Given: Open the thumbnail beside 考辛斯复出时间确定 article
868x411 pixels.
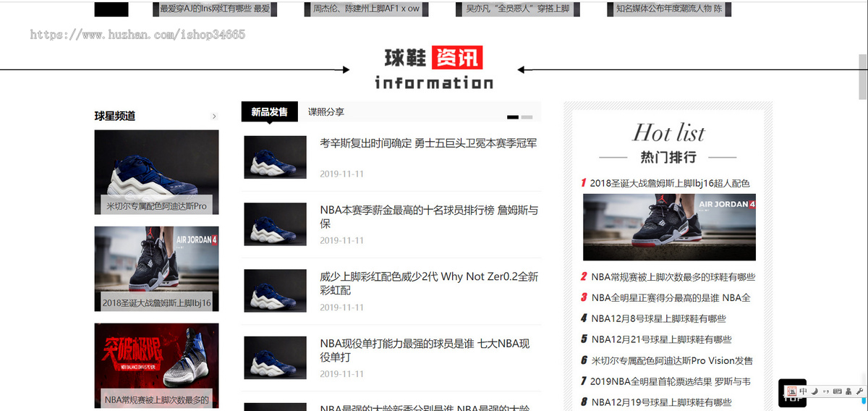Looking at the screenshot, I should [276, 157].
